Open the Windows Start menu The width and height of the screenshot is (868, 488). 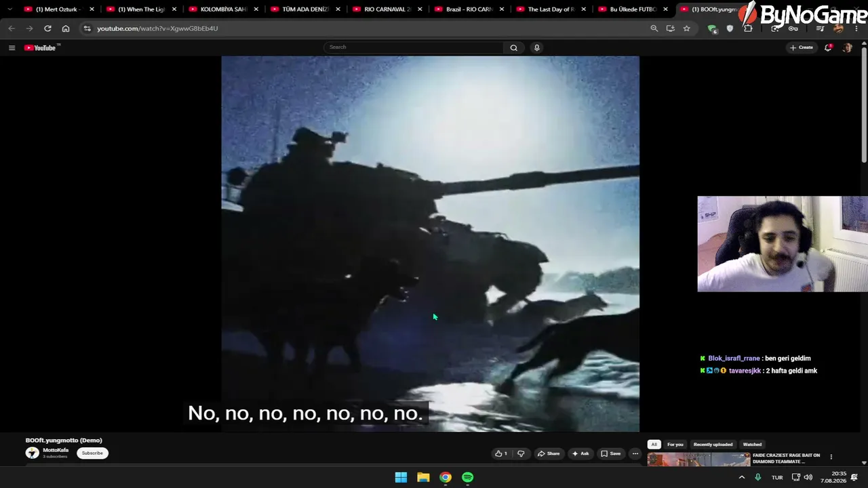click(401, 477)
